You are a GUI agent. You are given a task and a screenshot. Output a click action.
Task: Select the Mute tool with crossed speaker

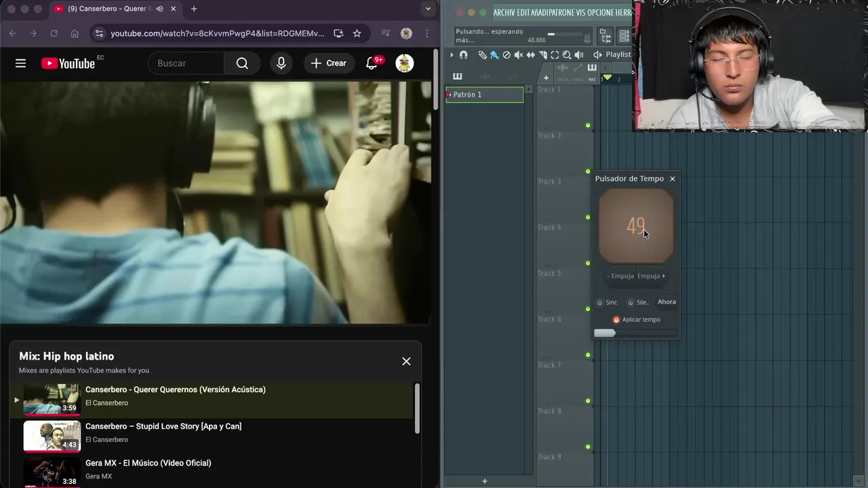tap(519, 55)
